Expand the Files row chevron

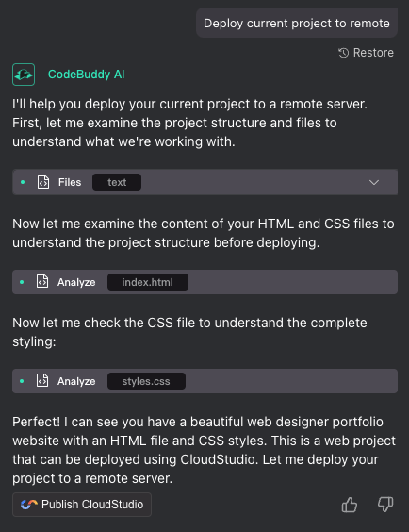[374, 183]
